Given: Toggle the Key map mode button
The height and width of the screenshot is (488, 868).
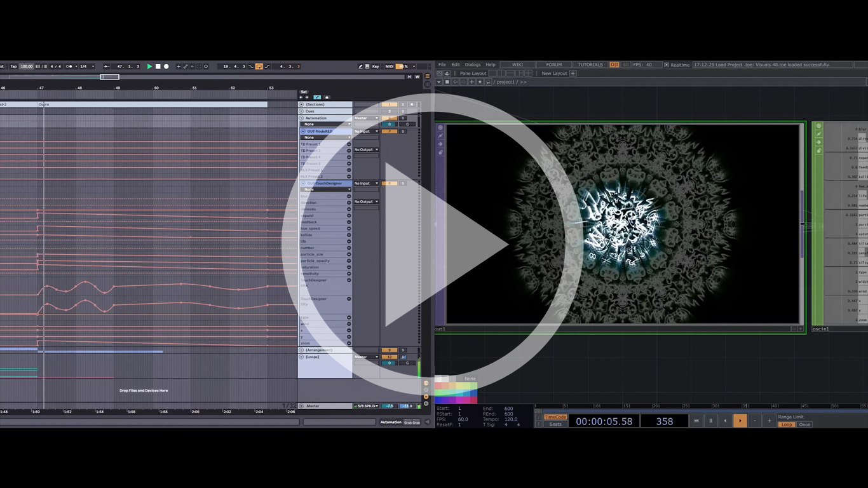Looking at the screenshot, I should pos(376,66).
